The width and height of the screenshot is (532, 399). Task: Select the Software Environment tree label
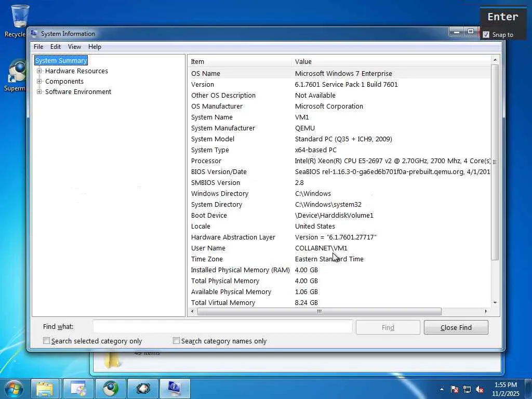click(x=78, y=91)
